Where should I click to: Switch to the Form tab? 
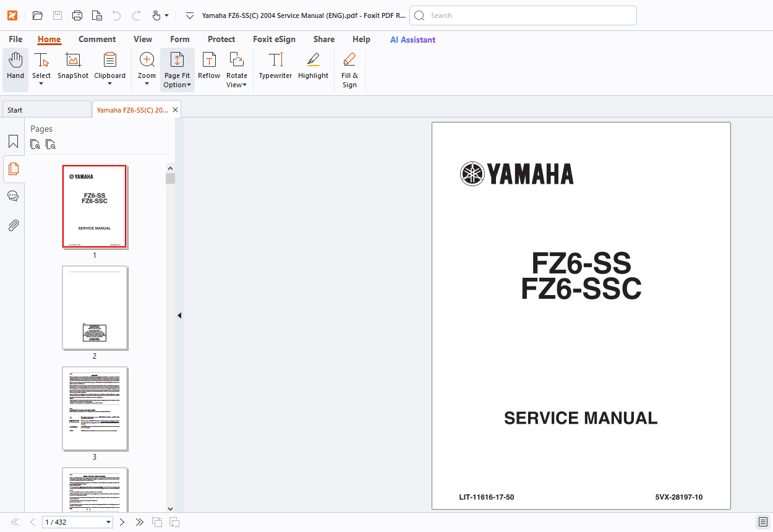180,39
